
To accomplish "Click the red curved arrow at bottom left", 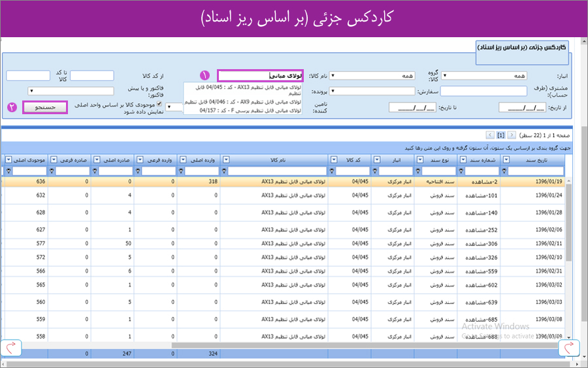I will 11,348.
